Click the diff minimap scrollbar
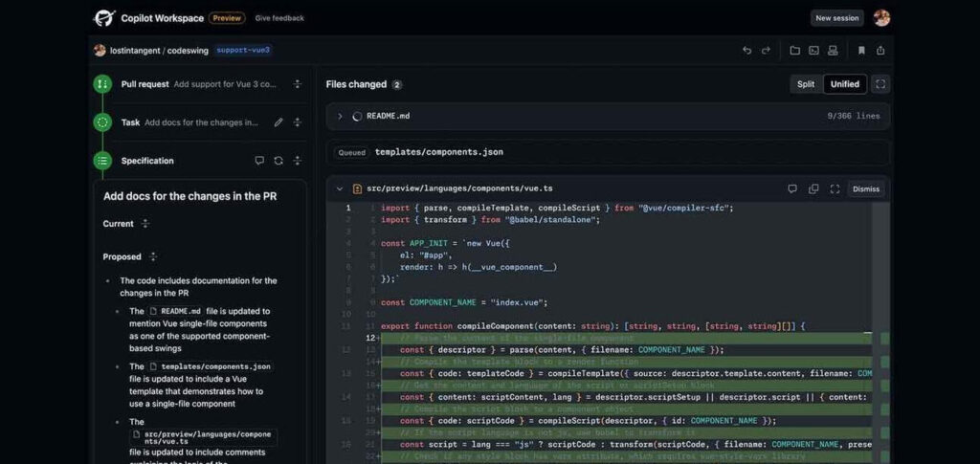The image size is (980, 464). tap(885, 333)
